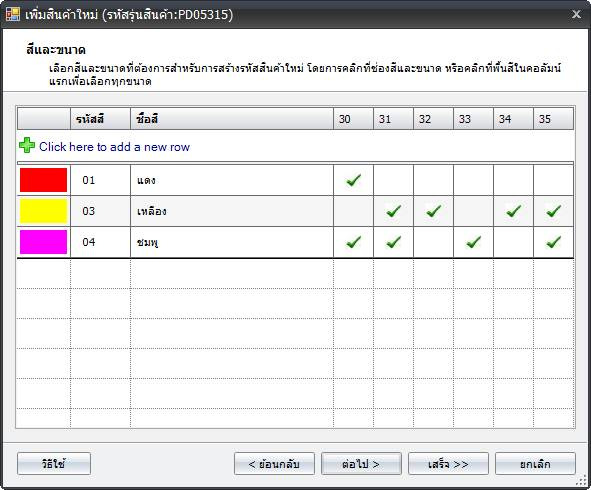Click the size 35 column header

[553, 119]
